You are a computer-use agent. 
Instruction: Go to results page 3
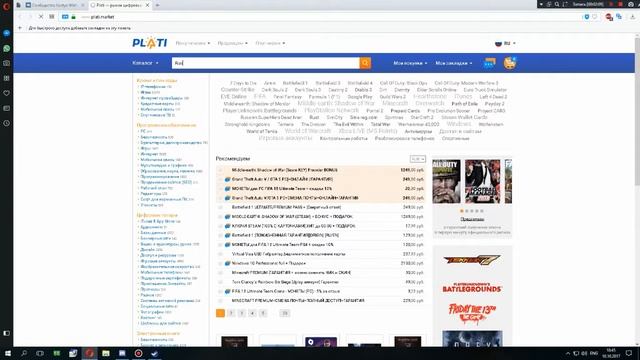click(242, 313)
